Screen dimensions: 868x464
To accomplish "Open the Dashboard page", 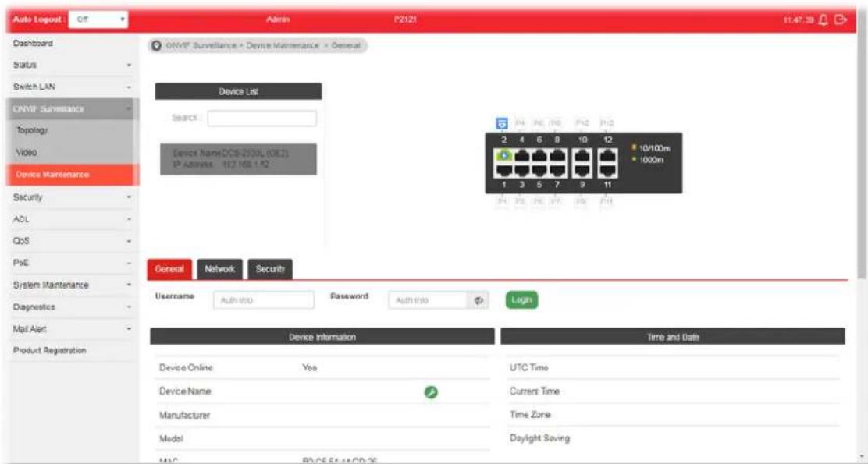I will pyautogui.click(x=73, y=43).
